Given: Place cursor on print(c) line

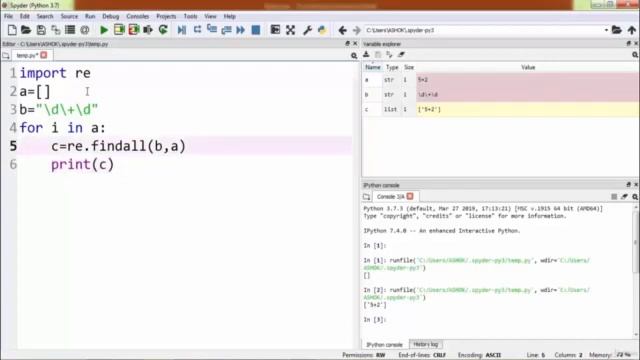Looking at the screenshot, I should pyautogui.click(x=82, y=164).
